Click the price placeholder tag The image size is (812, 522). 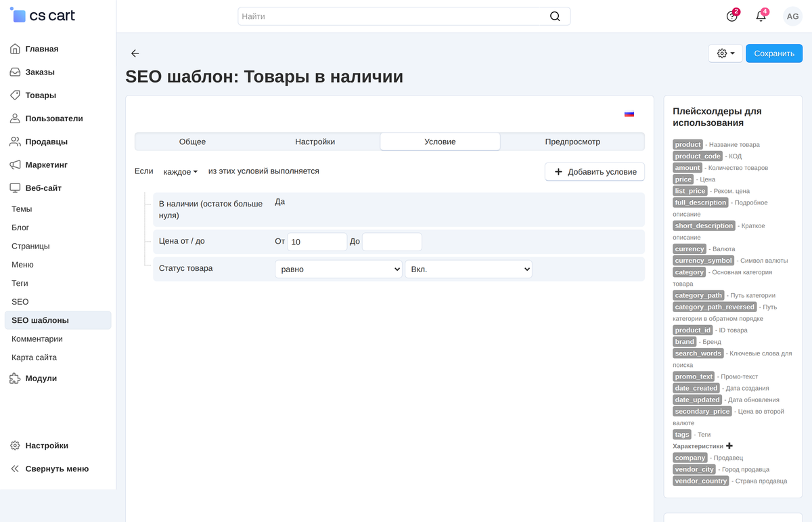[683, 179]
